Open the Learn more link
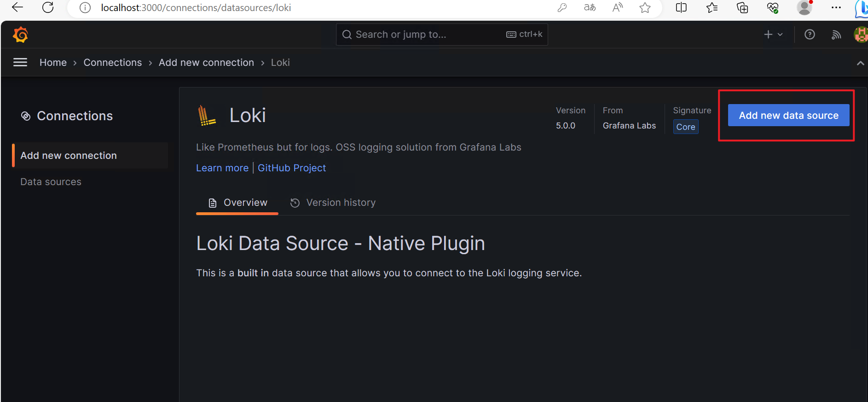868x402 pixels. pos(222,168)
